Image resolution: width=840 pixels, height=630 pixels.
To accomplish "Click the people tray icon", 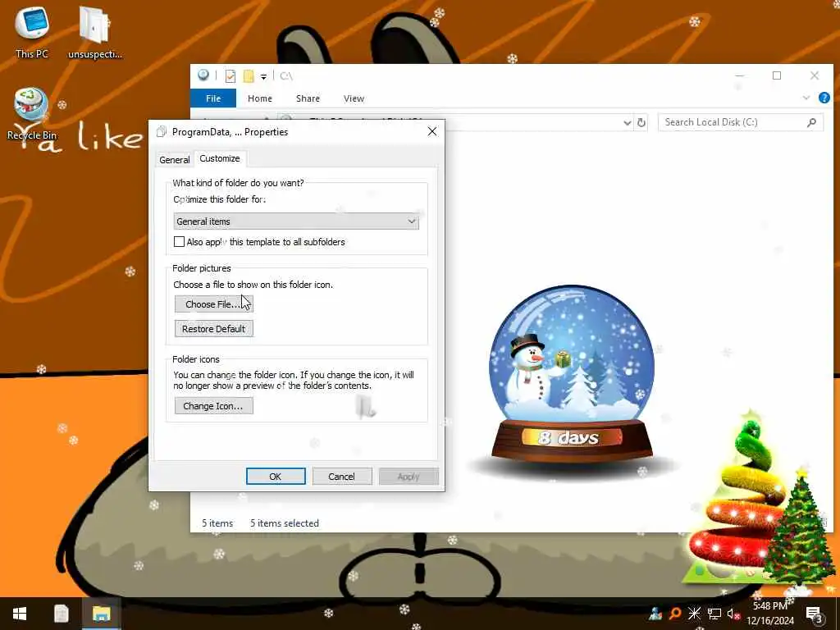I will point(655,614).
